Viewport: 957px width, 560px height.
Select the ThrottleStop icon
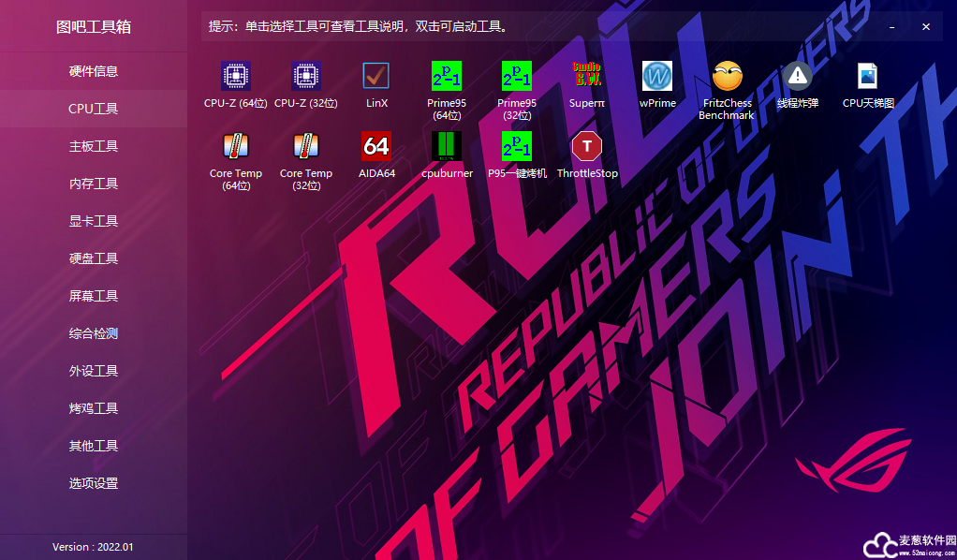(x=586, y=147)
